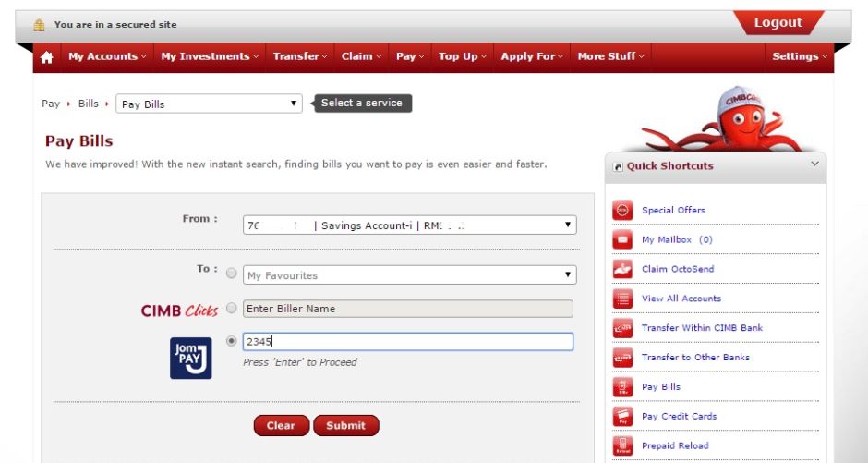
Task: Click the View All Accounts list icon
Action: [x=622, y=299]
